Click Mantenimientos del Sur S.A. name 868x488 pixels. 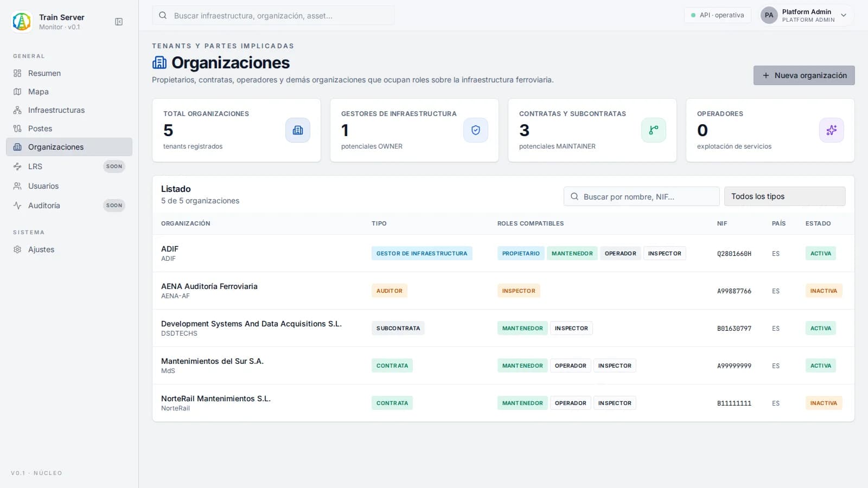point(212,361)
